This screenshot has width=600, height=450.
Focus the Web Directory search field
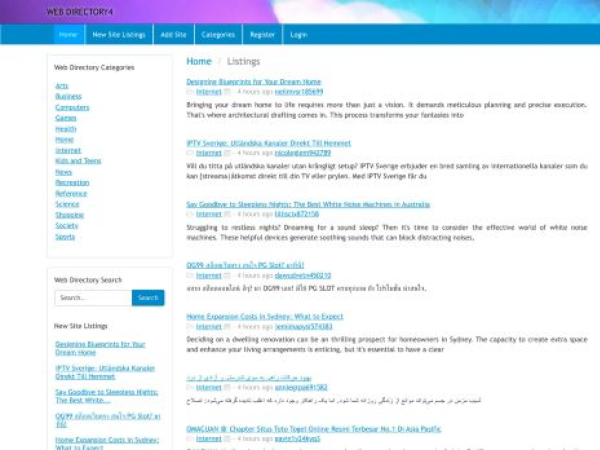[x=93, y=298]
